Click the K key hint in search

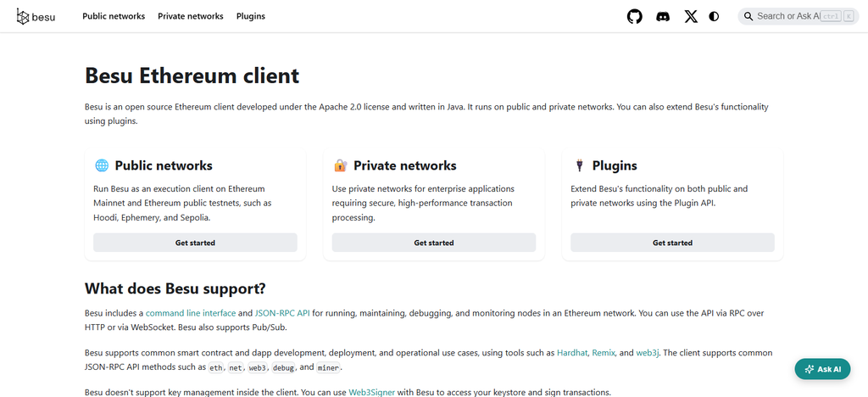point(848,17)
